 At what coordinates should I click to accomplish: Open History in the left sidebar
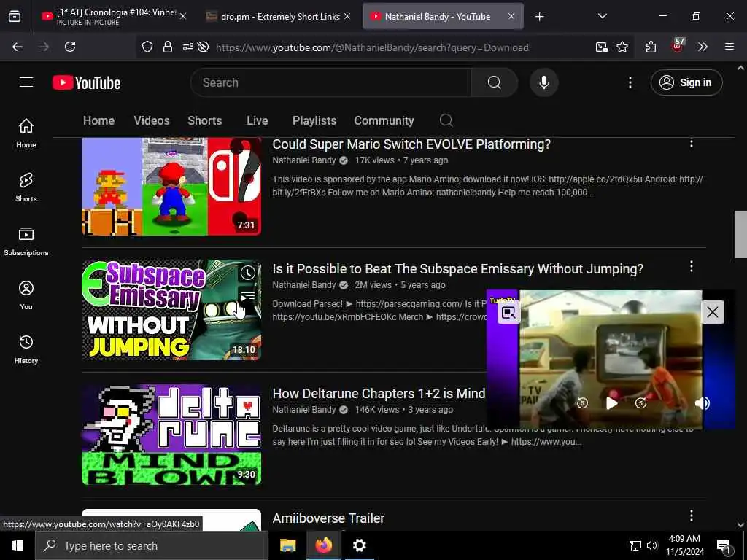[26, 349]
